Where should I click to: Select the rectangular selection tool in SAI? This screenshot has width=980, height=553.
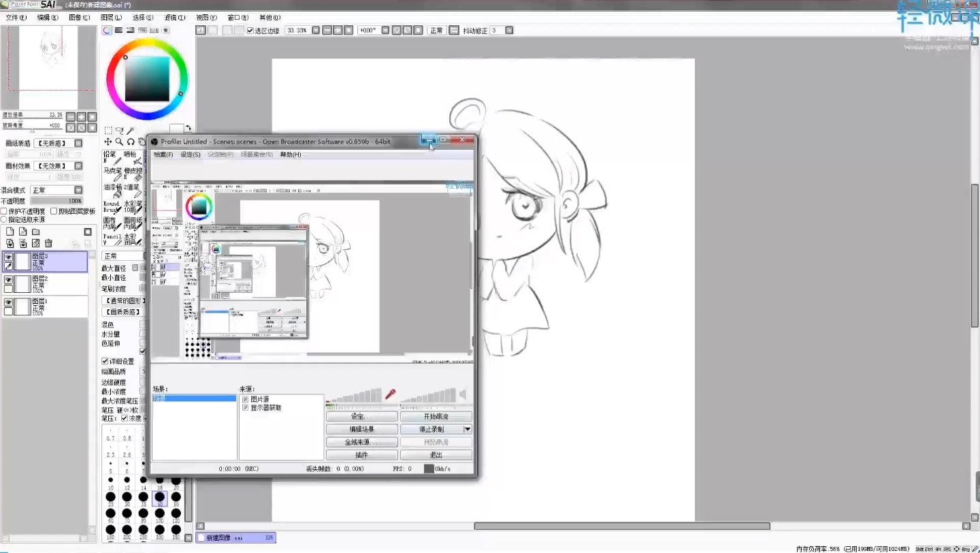pos(108,130)
